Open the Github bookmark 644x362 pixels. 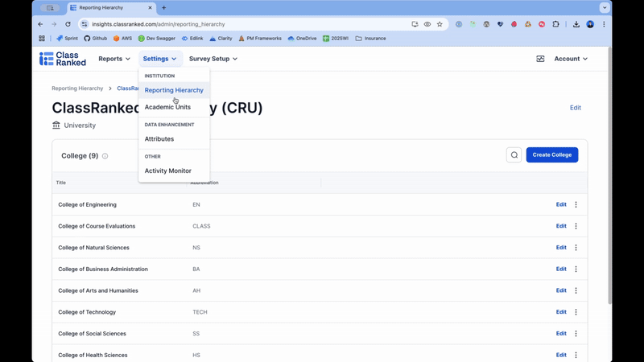coord(95,38)
